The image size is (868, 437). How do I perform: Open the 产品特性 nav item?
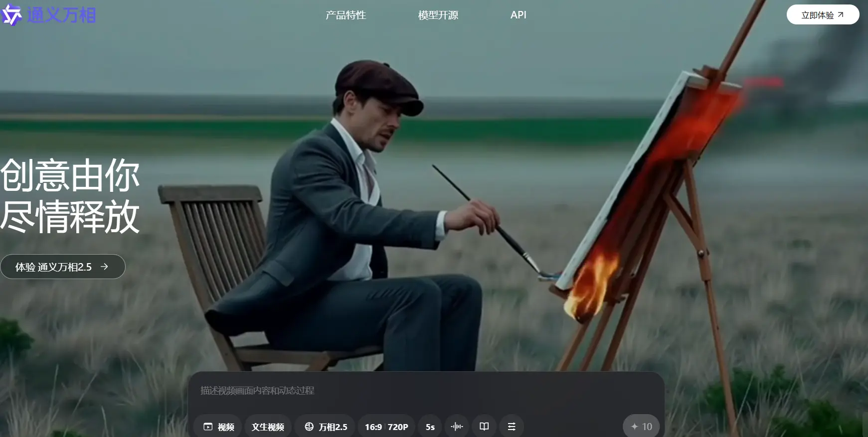[x=346, y=15]
